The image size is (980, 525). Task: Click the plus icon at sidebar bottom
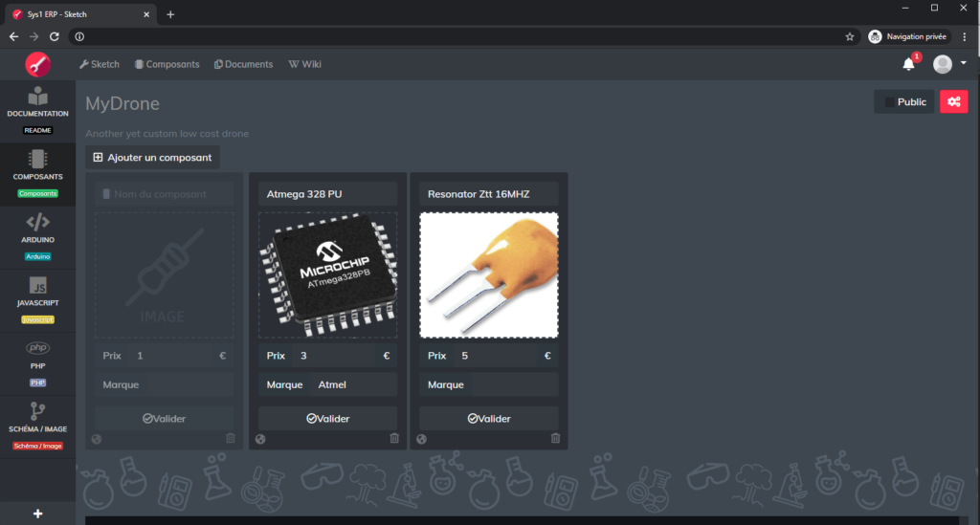37,514
